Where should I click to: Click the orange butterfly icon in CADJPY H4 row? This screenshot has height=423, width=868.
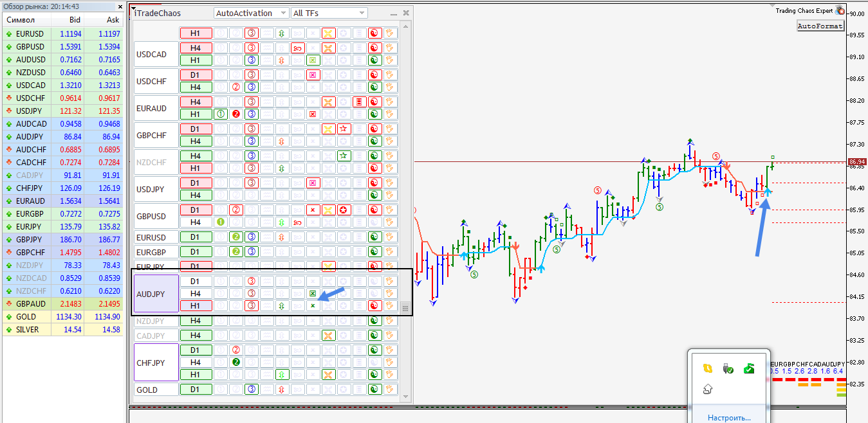(328, 336)
